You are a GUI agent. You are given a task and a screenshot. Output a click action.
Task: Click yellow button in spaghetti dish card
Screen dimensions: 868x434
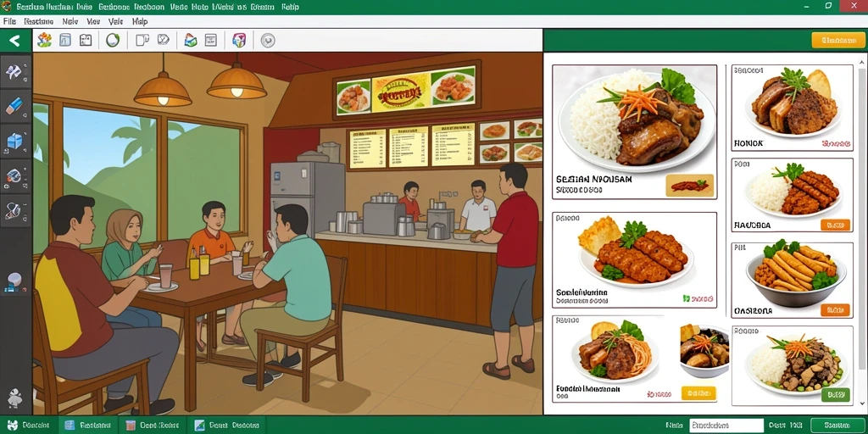click(698, 393)
